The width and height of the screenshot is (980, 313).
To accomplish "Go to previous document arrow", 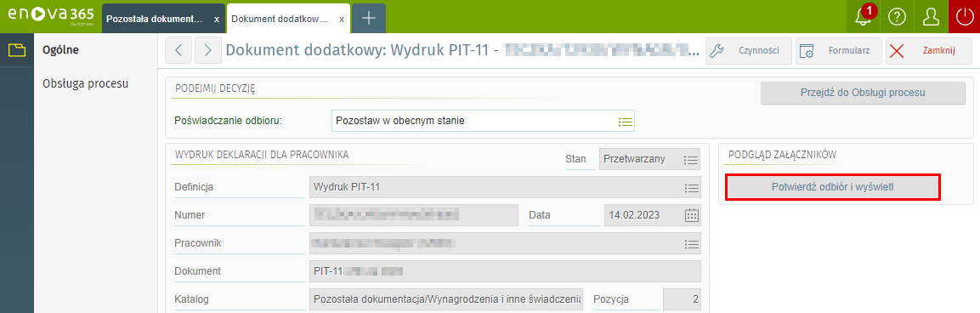I will (x=178, y=51).
